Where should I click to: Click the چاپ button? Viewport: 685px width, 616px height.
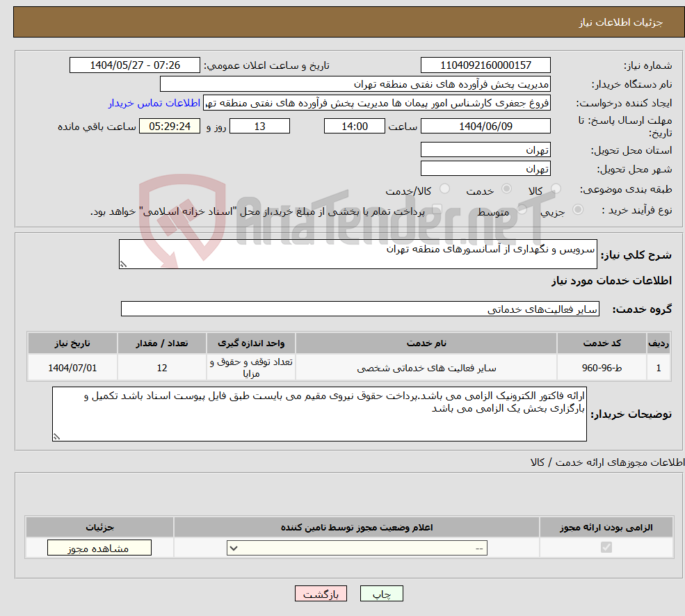click(x=380, y=593)
